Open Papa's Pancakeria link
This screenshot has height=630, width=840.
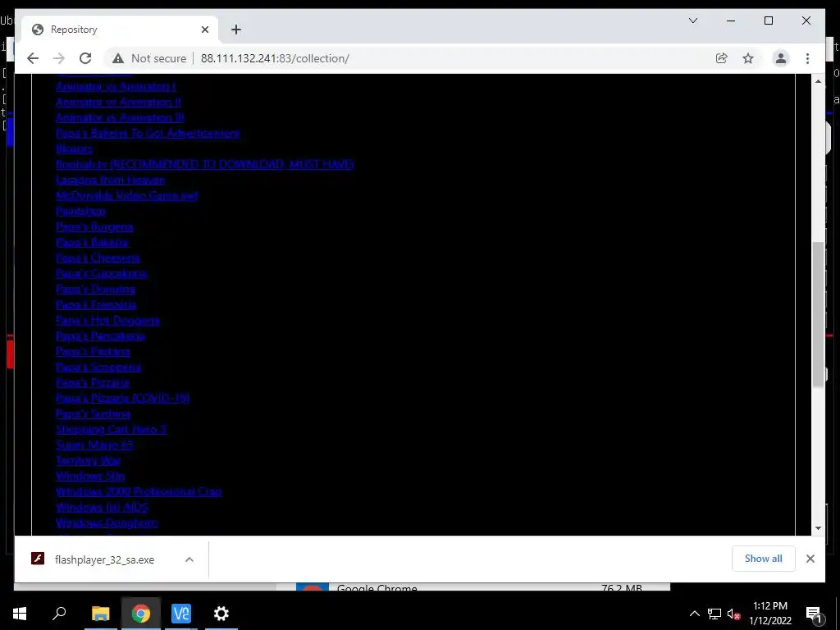100,336
